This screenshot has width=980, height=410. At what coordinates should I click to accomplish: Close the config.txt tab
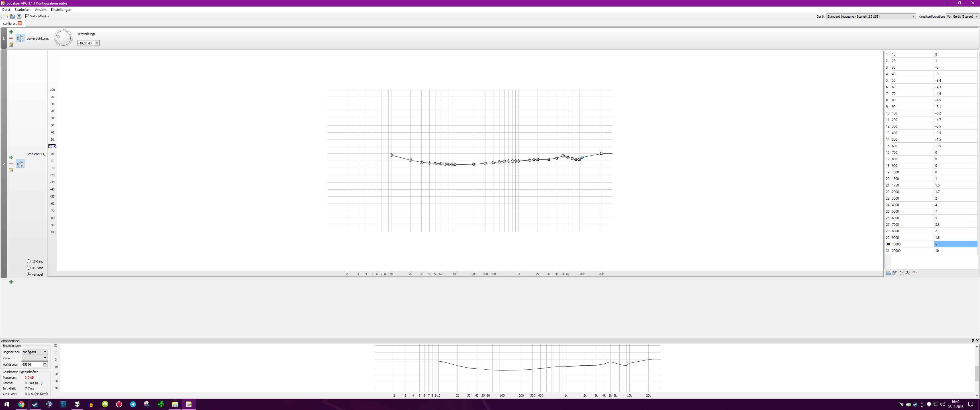[x=20, y=24]
